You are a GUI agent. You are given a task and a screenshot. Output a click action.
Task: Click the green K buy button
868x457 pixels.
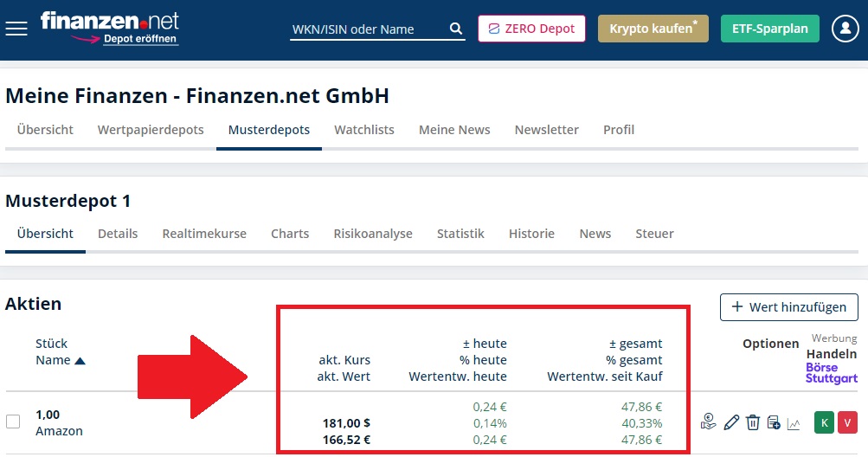pyautogui.click(x=824, y=422)
